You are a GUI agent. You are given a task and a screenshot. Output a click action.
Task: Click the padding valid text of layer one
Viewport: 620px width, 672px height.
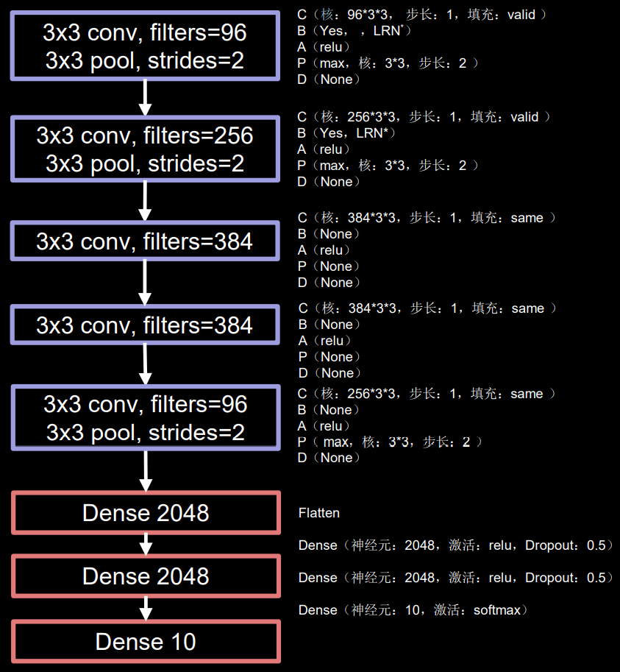522,14
